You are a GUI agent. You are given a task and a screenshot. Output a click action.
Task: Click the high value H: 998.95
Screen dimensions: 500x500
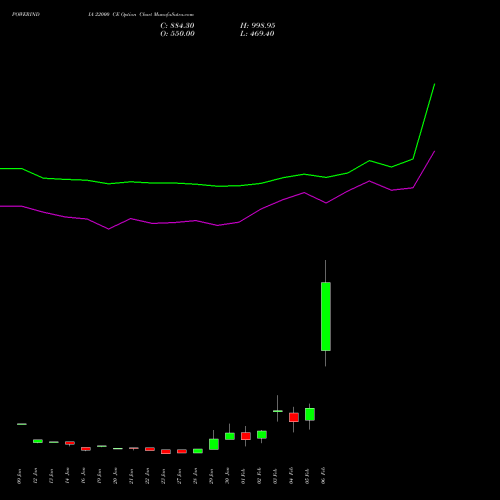[x=258, y=26]
